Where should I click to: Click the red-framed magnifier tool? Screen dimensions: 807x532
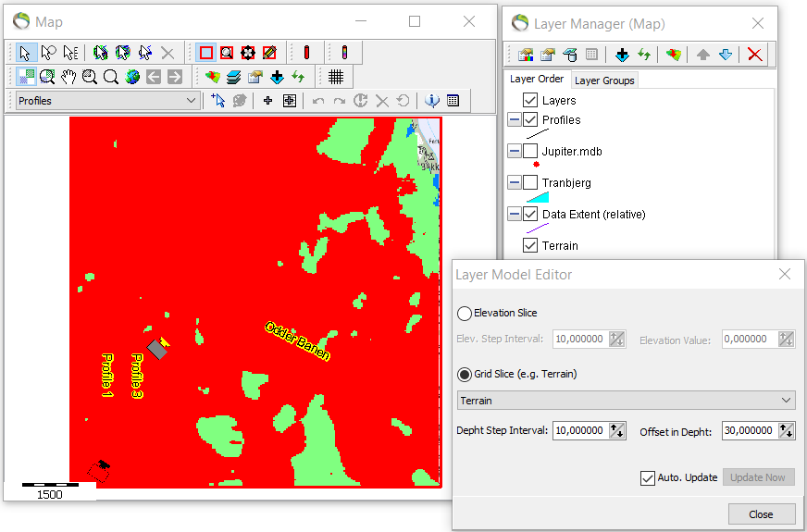point(227,53)
